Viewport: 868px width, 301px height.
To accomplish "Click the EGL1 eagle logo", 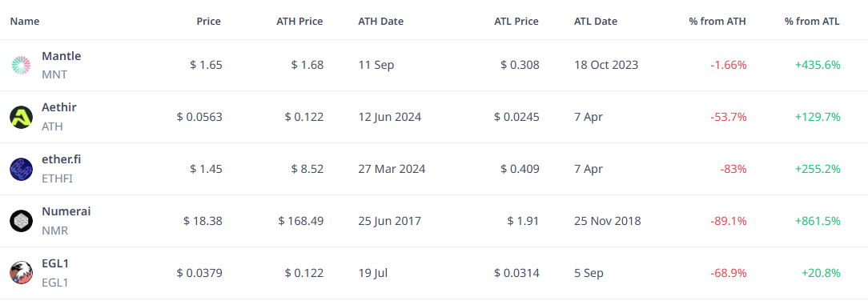I will pyautogui.click(x=22, y=273).
